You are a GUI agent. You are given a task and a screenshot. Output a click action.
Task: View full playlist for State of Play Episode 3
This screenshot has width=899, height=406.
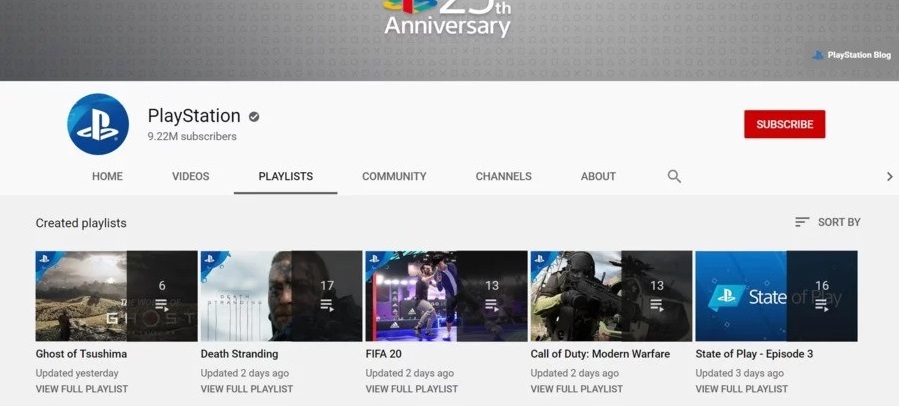(739, 389)
